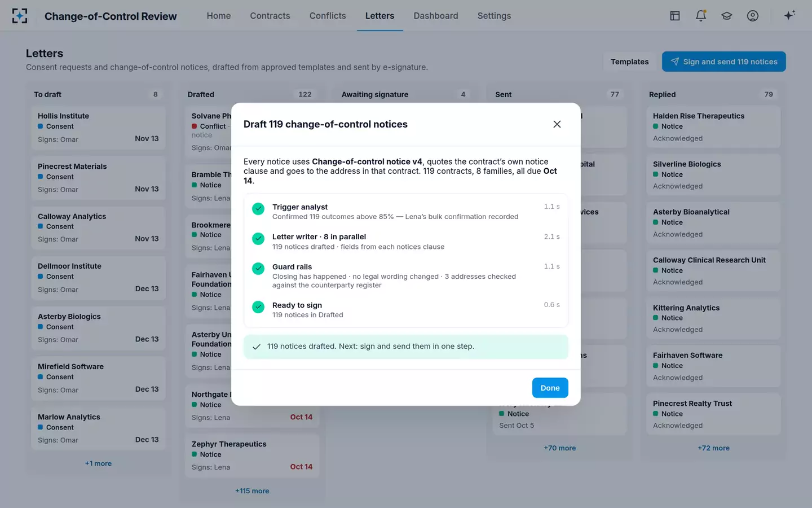Open the Dashboard tab
This screenshot has height=508, width=812.
(x=436, y=16)
